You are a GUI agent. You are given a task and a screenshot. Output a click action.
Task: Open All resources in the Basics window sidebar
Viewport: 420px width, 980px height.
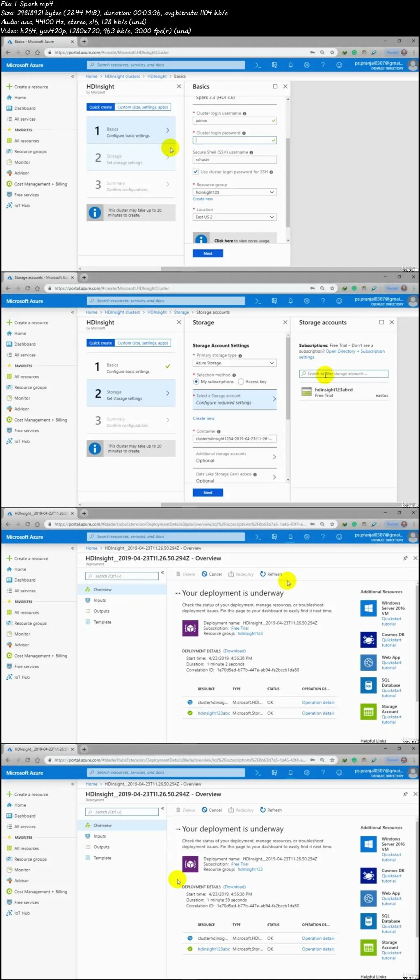(x=27, y=141)
